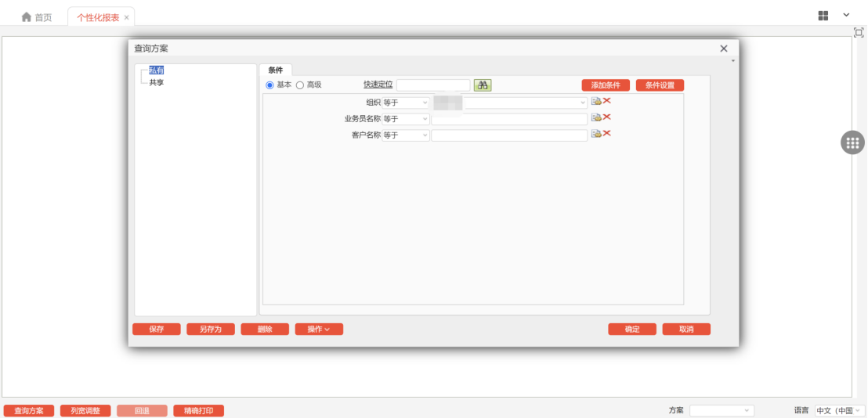Screen dimensions: 868x418
Task: Open lookup icon for 组织 row
Action: 596,101
